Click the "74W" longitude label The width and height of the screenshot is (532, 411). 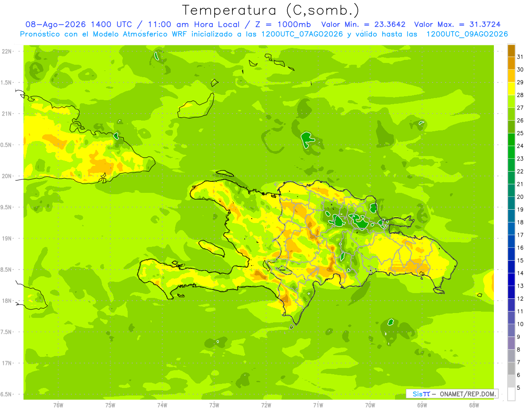click(162, 405)
